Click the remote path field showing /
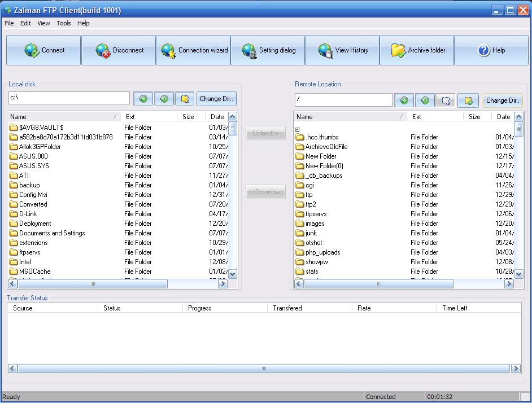The image size is (532, 403). pyautogui.click(x=343, y=100)
